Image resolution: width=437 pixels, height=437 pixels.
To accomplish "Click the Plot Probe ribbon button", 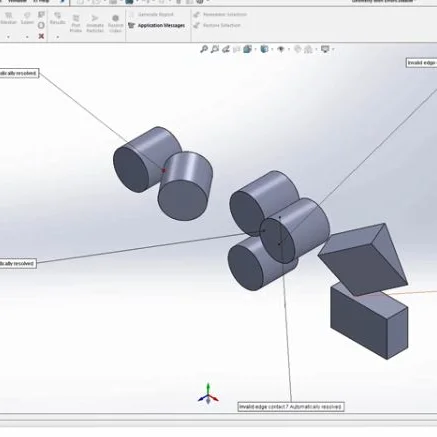I will (76, 23).
